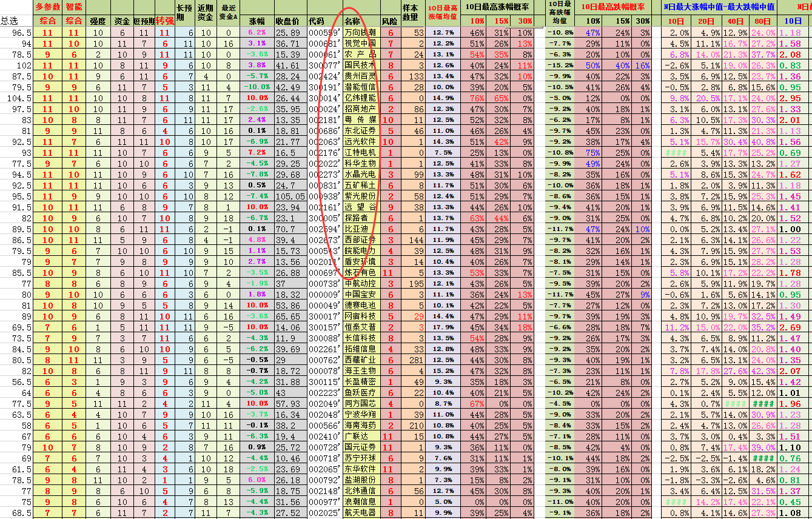
Task: Click the 广联达 name cell
Action: (361, 436)
